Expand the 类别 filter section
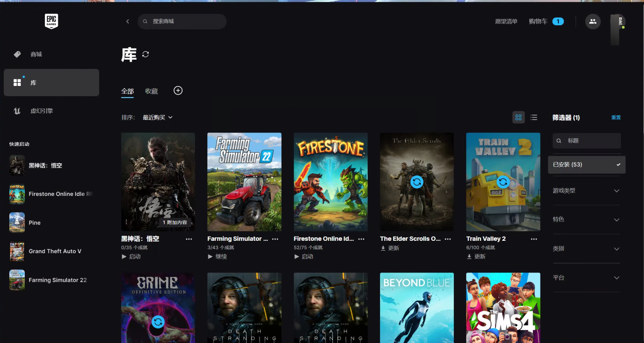644x343 pixels. (586, 249)
